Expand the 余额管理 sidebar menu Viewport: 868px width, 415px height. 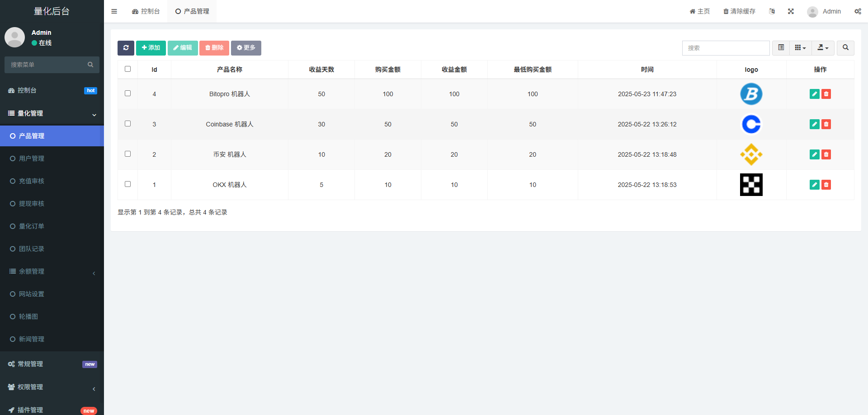tap(52, 271)
